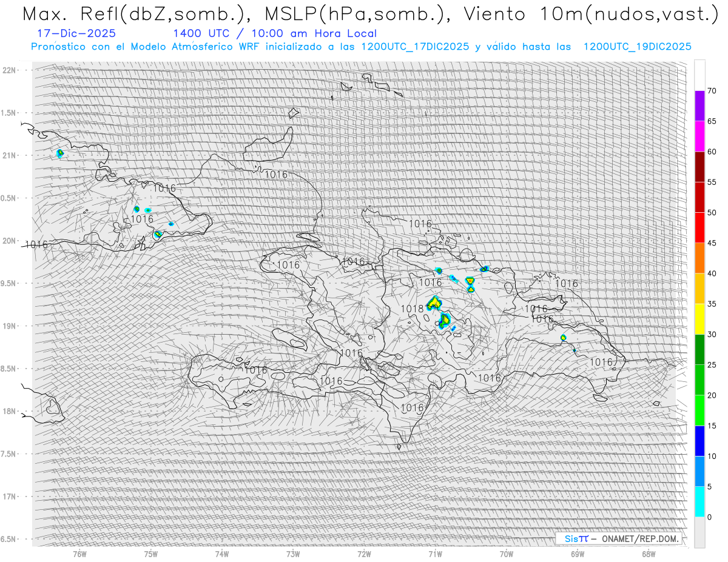This screenshot has height=562, width=728.
Task: Select the '71W' longitude axis label
Action: (x=435, y=554)
